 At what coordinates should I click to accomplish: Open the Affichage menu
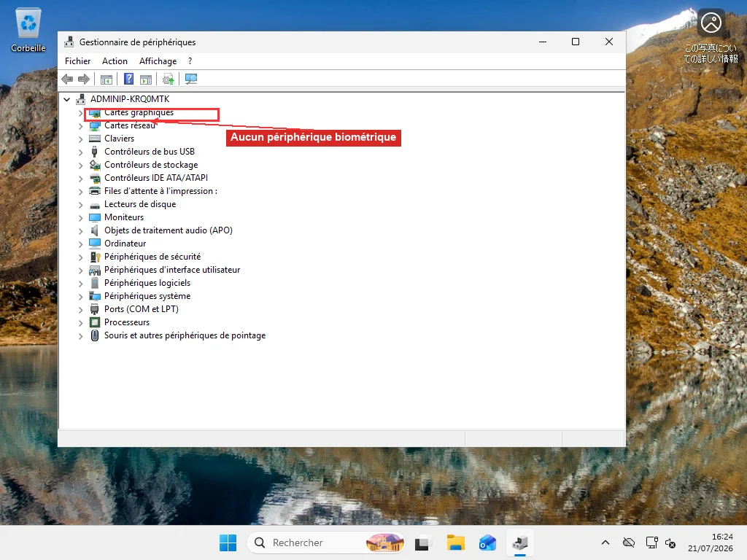[x=158, y=61]
